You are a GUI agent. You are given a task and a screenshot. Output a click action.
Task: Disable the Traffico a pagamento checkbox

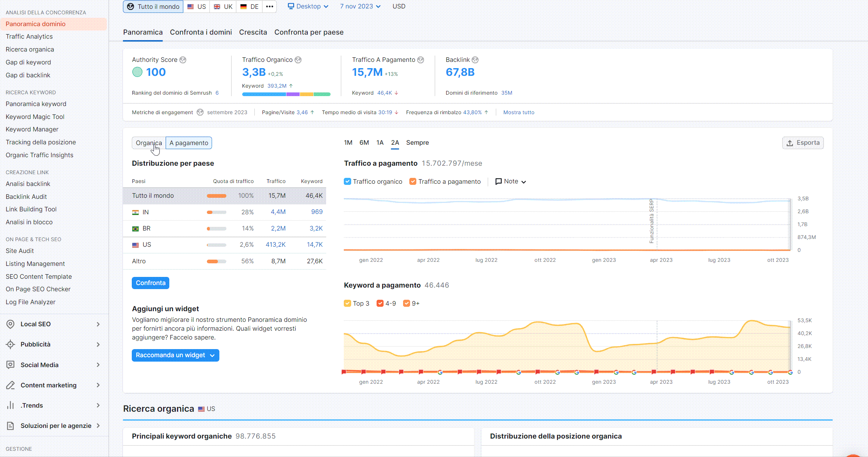click(x=413, y=181)
